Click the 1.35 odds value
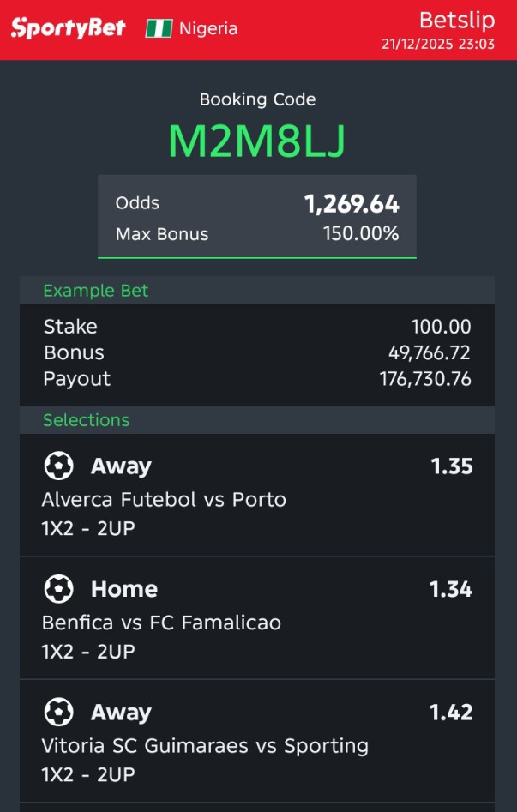The width and height of the screenshot is (517, 812). point(452,466)
